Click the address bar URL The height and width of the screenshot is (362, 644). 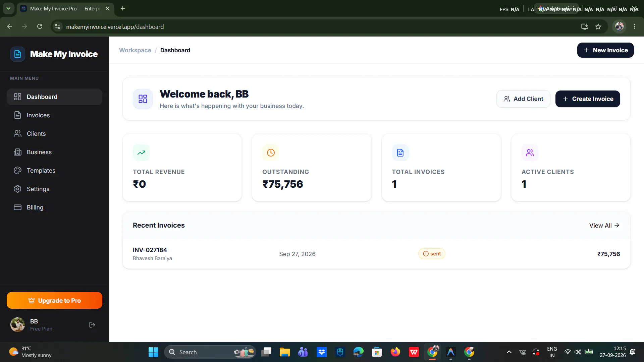[x=115, y=27]
